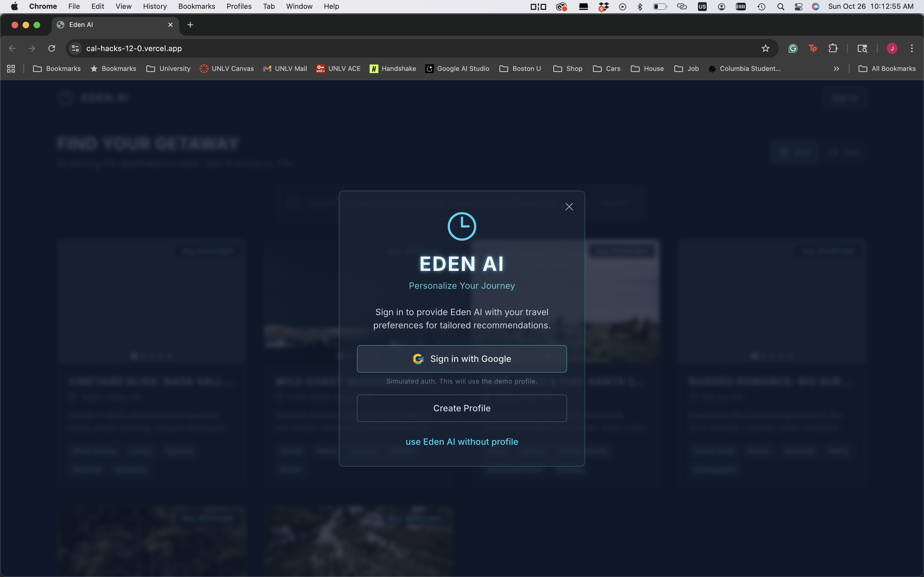Close the Eden AI sign-in dialog
924x577 pixels.
[x=569, y=207]
